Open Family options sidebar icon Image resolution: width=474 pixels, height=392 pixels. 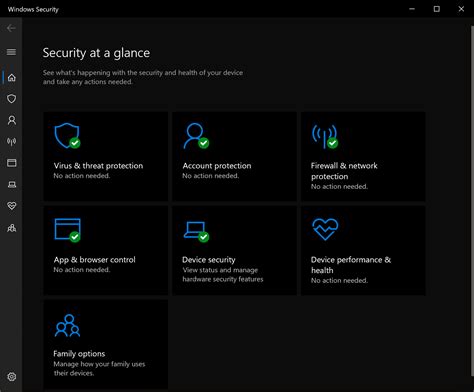point(12,228)
